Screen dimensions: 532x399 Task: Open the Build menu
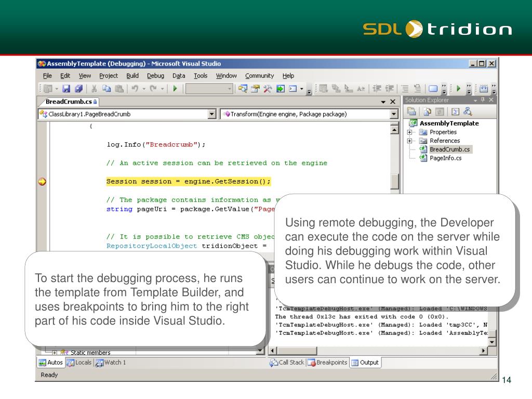tap(132, 76)
